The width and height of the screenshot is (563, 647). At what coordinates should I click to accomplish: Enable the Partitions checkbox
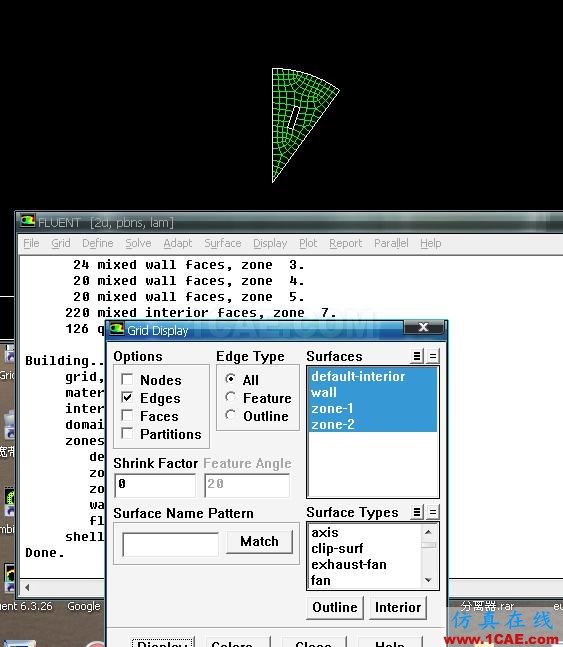[x=128, y=434]
